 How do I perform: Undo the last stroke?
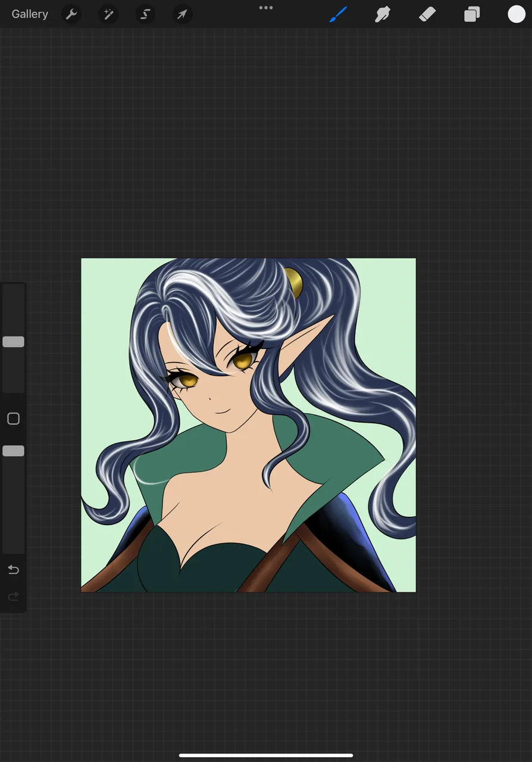pyautogui.click(x=13, y=570)
